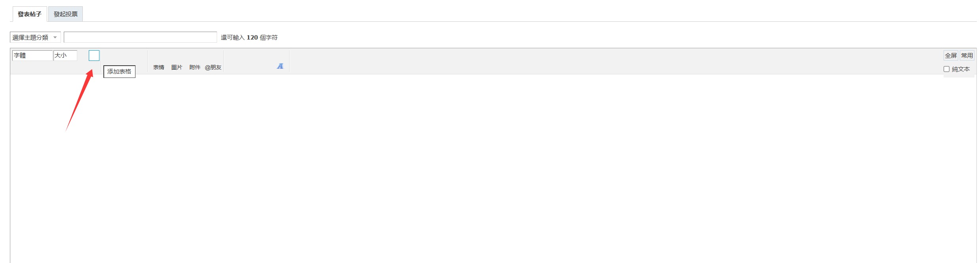The width and height of the screenshot is (980, 263).
Task: Open the 表情 emoticon picker
Action: pyautogui.click(x=158, y=67)
